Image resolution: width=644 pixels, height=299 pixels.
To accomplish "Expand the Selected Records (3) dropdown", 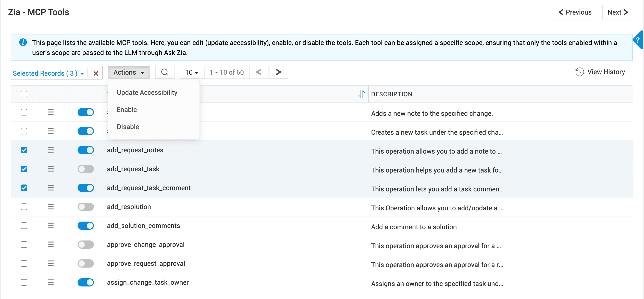I will click(48, 73).
